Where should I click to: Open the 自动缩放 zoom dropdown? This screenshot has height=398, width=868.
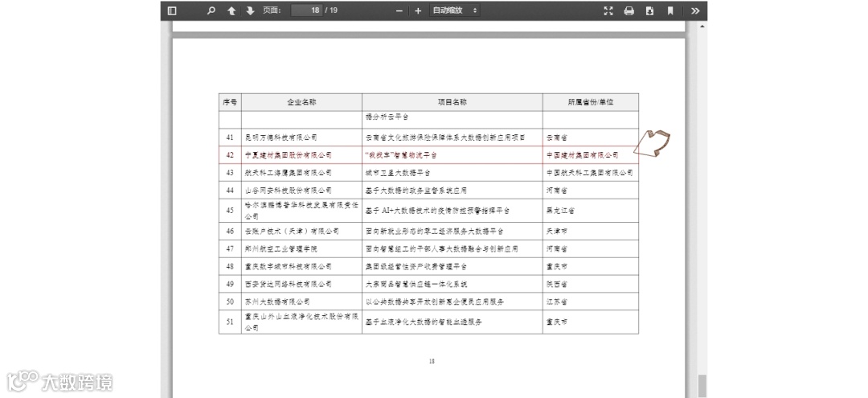pyautogui.click(x=454, y=10)
